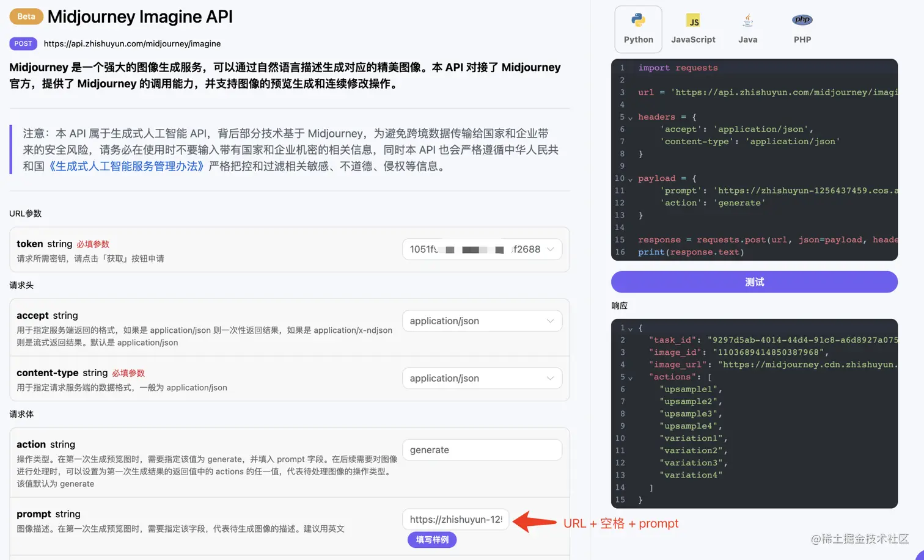Click the "image_url" line in response
Image resolution: width=924 pixels, height=560 pixels.
coord(773,365)
